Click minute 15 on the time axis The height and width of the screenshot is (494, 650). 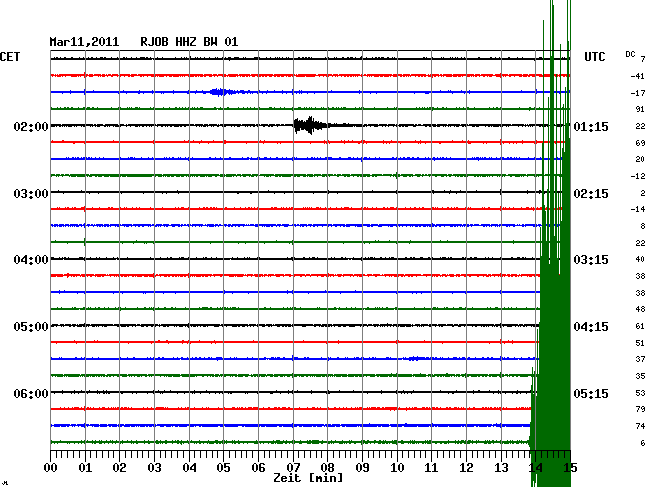point(570,468)
